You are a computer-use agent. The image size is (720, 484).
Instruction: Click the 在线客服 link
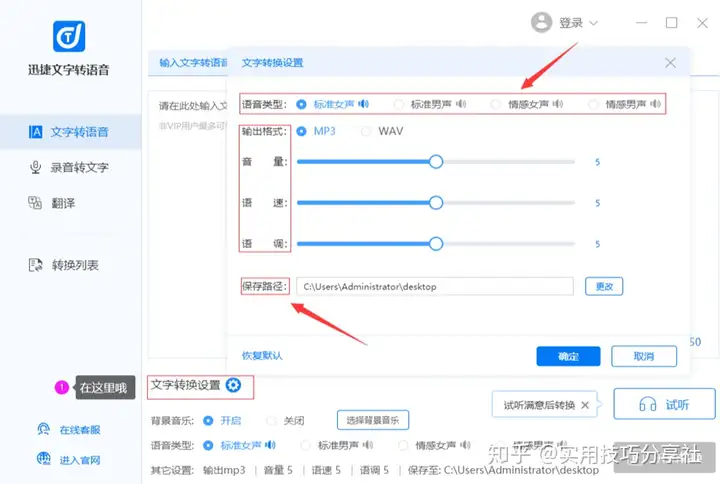(69, 430)
